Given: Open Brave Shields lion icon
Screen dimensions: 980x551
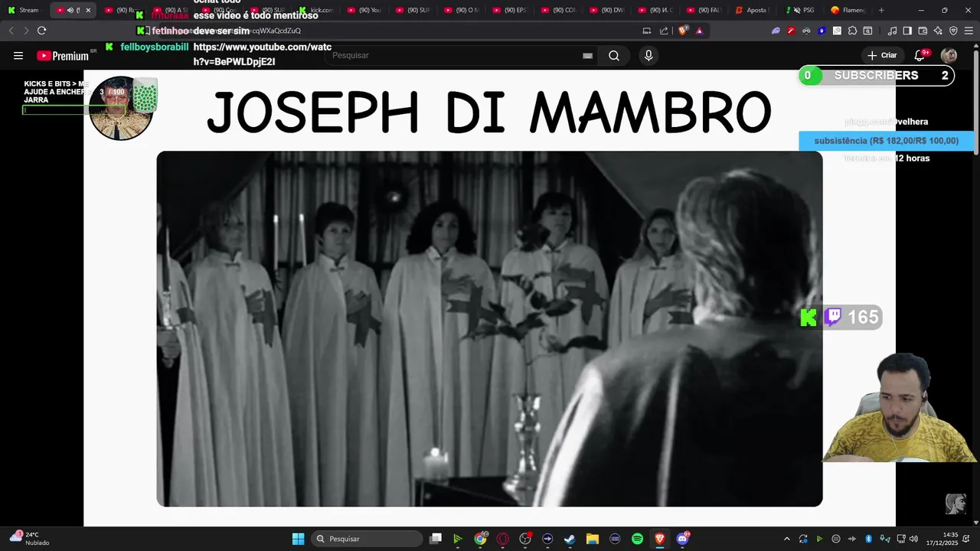Looking at the screenshot, I should click(684, 31).
